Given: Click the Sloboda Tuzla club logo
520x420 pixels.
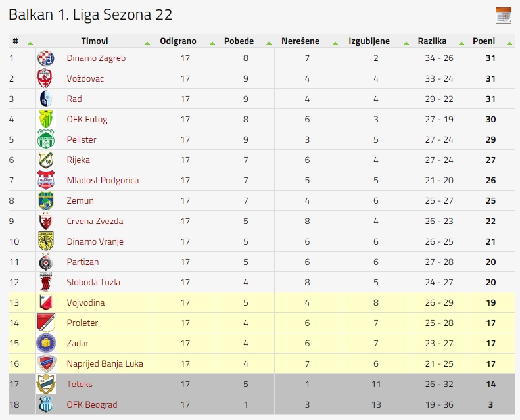Looking at the screenshot, I should 46,282.
